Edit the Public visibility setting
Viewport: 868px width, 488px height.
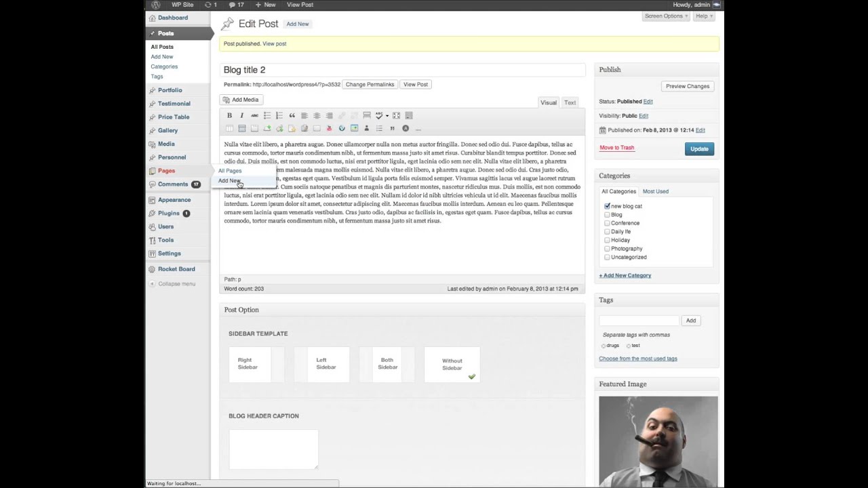(x=643, y=116)
